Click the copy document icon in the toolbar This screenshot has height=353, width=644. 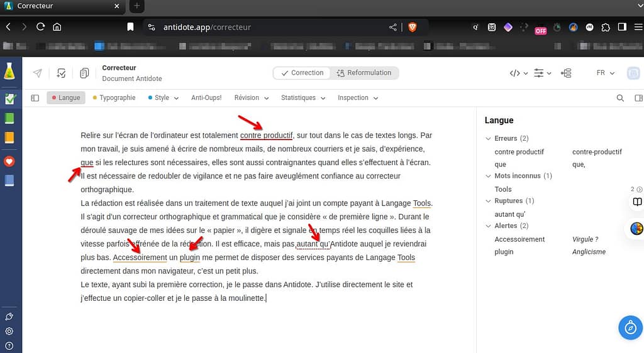point(84,73)
